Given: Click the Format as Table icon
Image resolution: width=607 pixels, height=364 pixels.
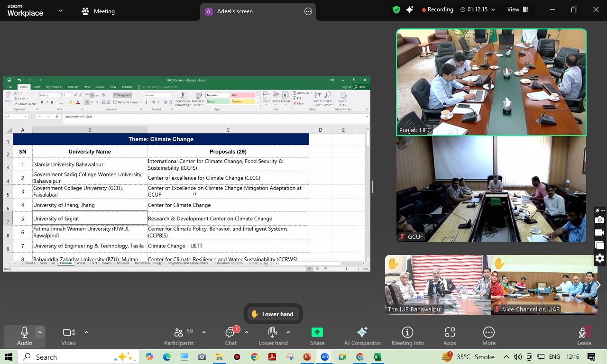Looking at the screenshot, I should (x=198, y=99).
